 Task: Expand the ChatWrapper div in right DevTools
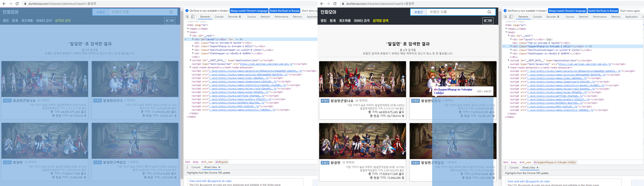point(511,54)
